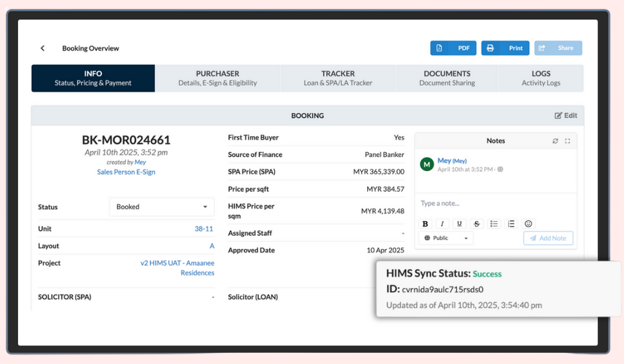This screenshot has width=624, height=364.
Task: Open layout A link
Action: pos(212,246)
